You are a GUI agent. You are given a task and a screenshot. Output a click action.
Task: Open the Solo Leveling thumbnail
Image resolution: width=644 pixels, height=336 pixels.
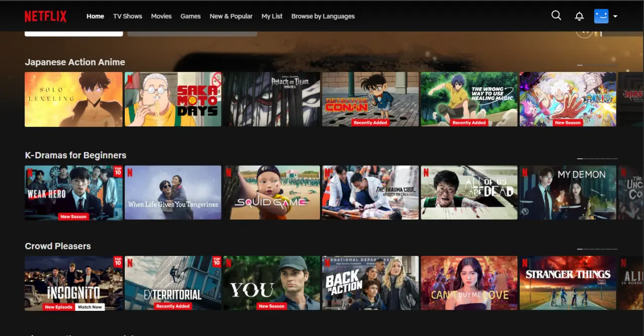(73, 99)
